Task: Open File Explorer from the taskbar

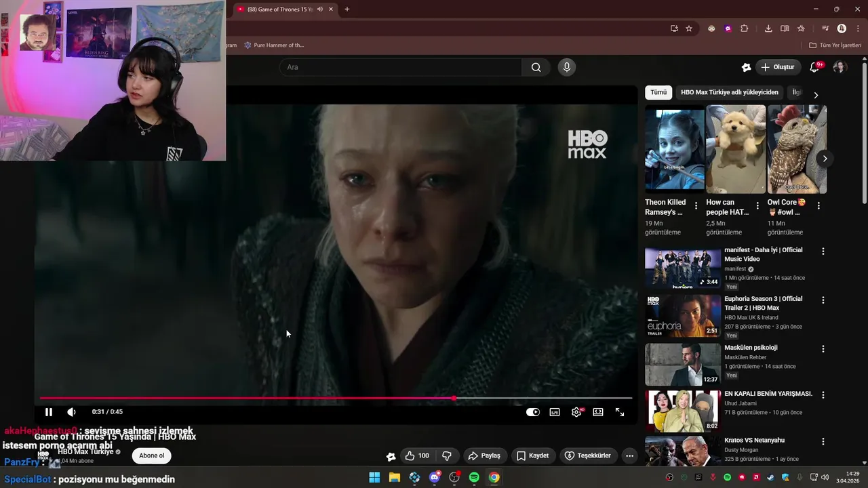Action: click(x=395, y=478)
